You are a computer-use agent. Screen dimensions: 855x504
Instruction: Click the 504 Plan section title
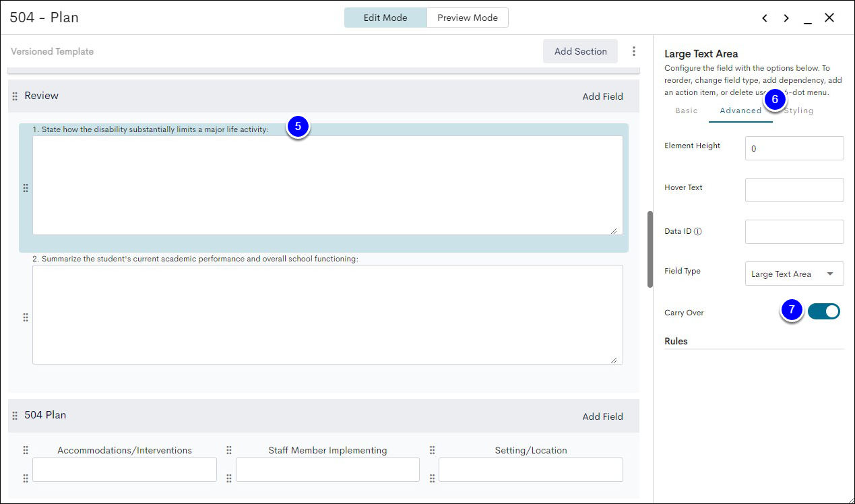pos(45,415)
